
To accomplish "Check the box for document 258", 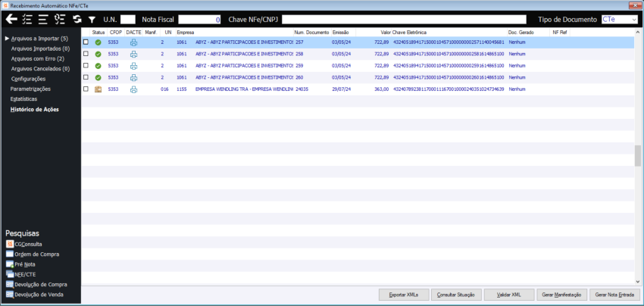I will [86, 54].
